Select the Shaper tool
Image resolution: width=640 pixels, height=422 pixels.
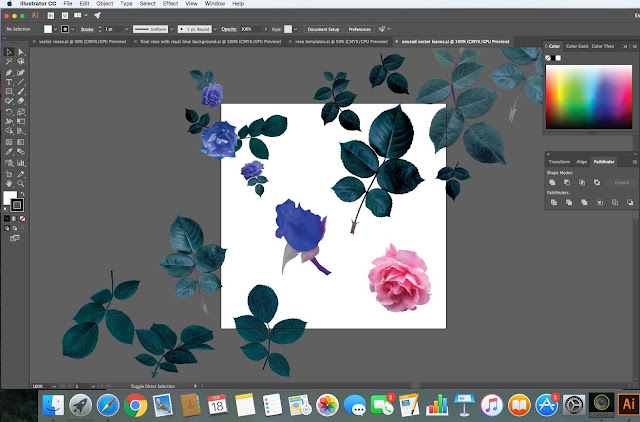(x=9, y=101)
